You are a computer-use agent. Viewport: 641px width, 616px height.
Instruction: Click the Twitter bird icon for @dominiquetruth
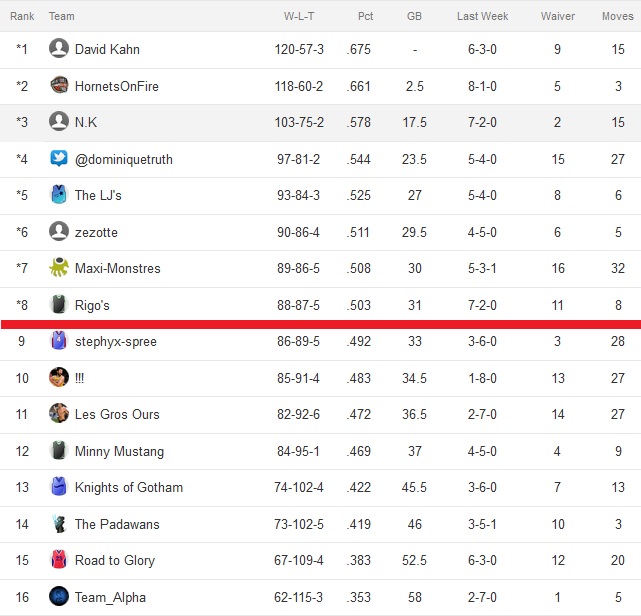[x=59, y=158]
